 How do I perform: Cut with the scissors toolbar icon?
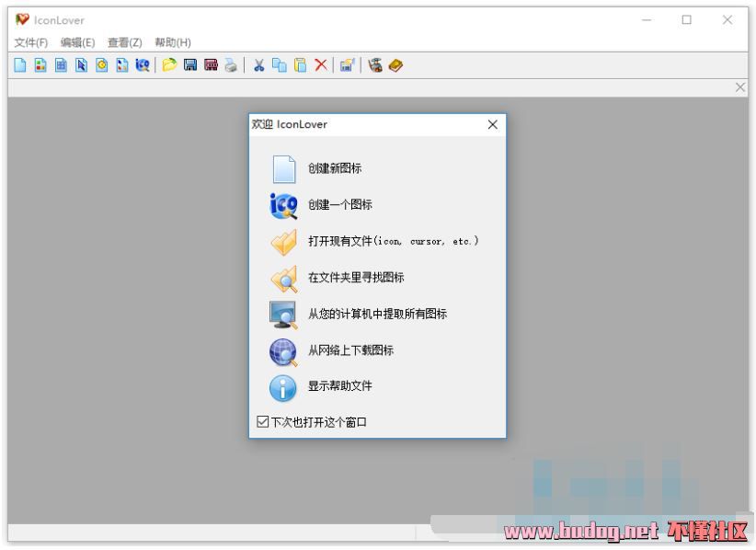point(259,64)
